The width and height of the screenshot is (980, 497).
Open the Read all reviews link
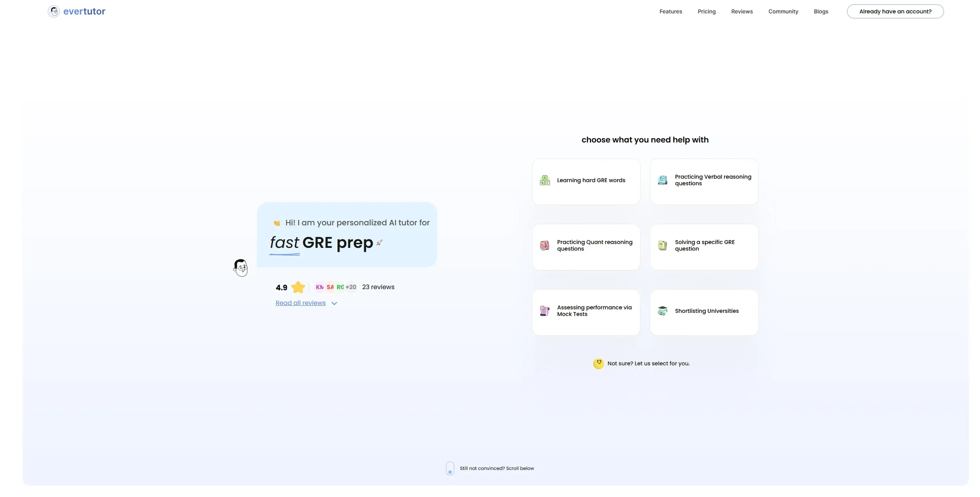[x=300, y=303]
